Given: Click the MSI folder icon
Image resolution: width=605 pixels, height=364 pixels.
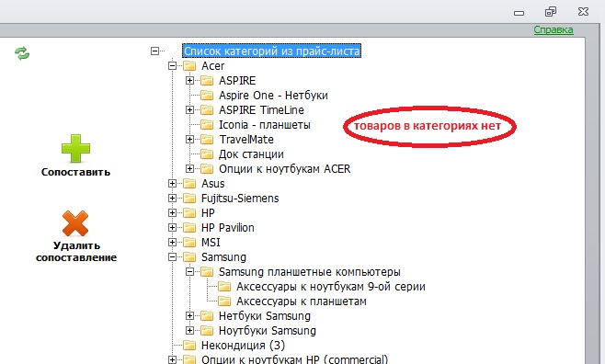Looking at the screenshot, I should [189, 242].
